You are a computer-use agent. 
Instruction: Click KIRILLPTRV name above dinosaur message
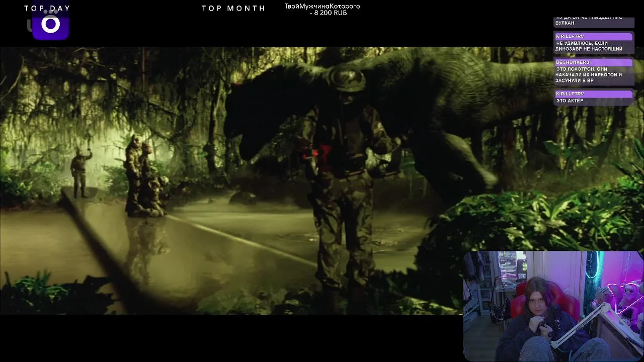click(x=570, y=37)
